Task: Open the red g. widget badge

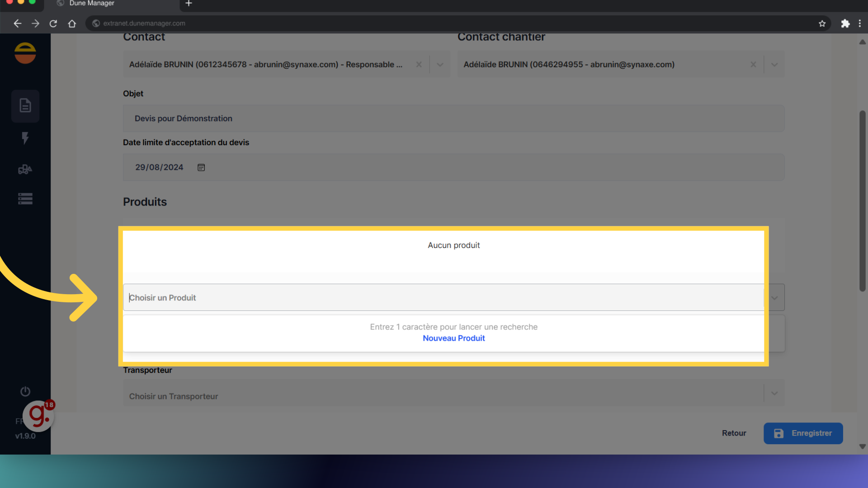Action: tap(39, 416)
